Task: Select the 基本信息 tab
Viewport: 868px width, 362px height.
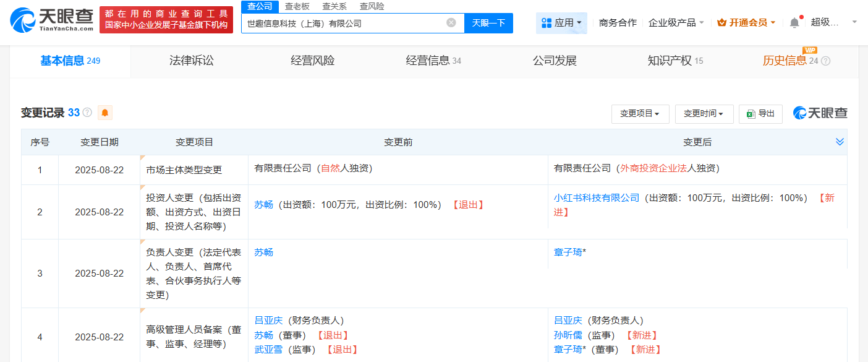Action: point(70,61)
